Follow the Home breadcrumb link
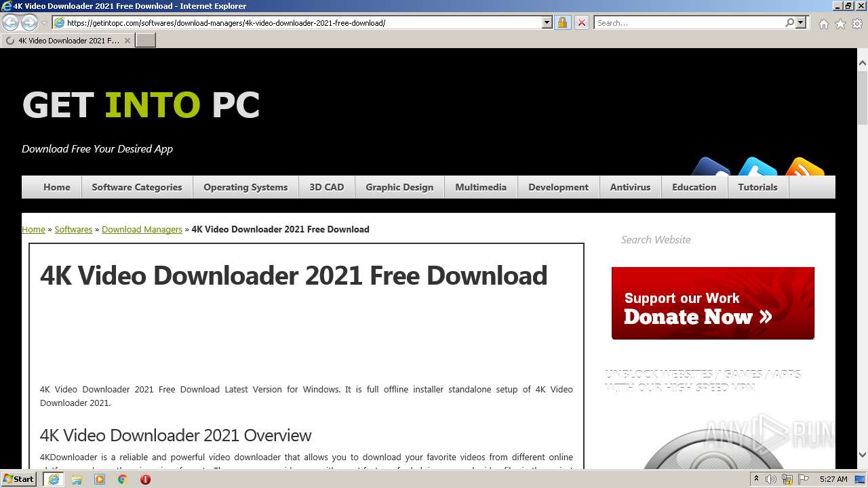868x488 pixels. click(33, 229)
